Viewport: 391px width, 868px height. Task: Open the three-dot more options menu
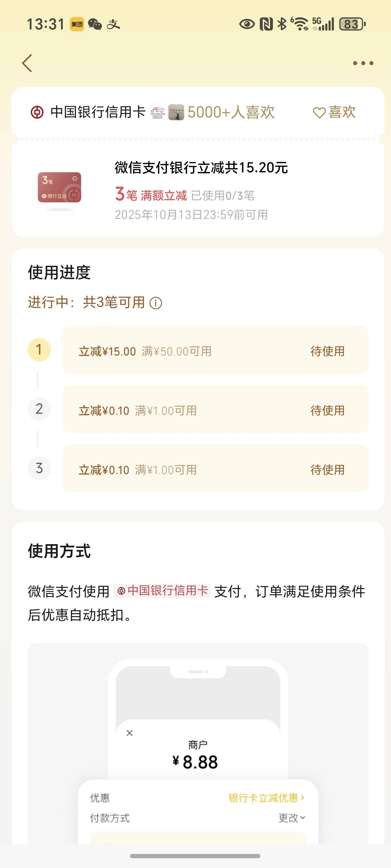(x=363, y=63)
